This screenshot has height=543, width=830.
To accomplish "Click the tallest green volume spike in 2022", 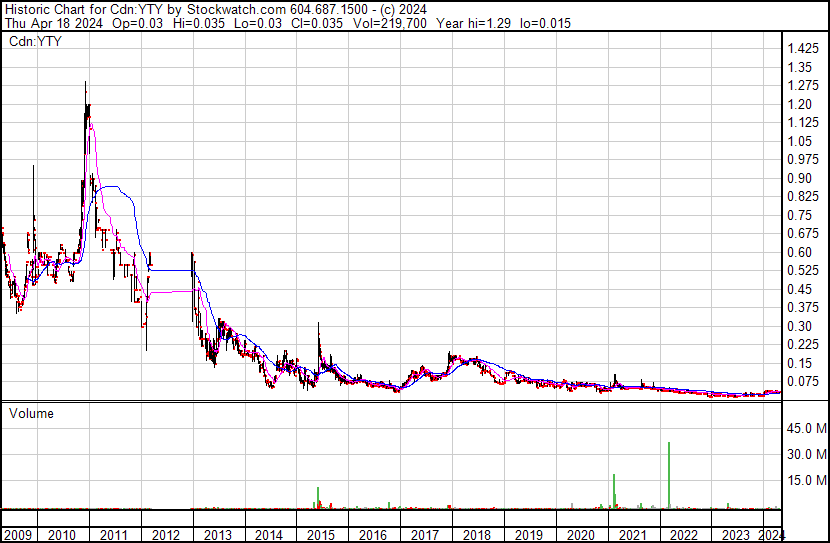I will [x=668, y=475].
